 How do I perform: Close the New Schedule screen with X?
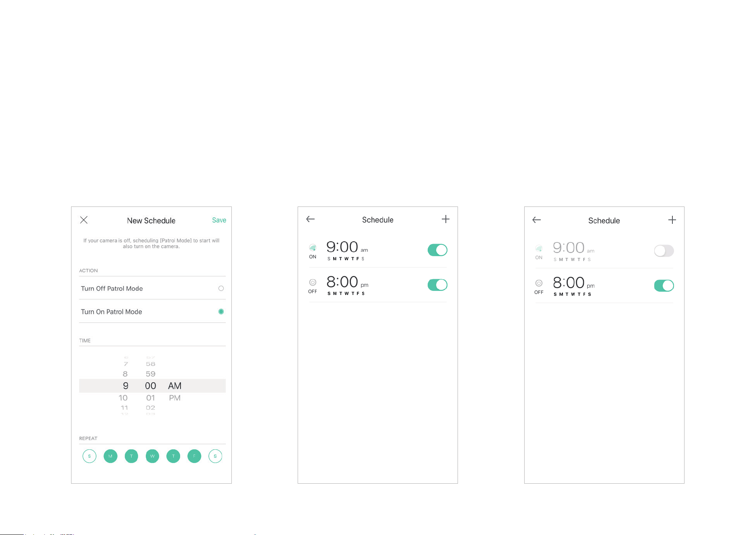point(84,220)
